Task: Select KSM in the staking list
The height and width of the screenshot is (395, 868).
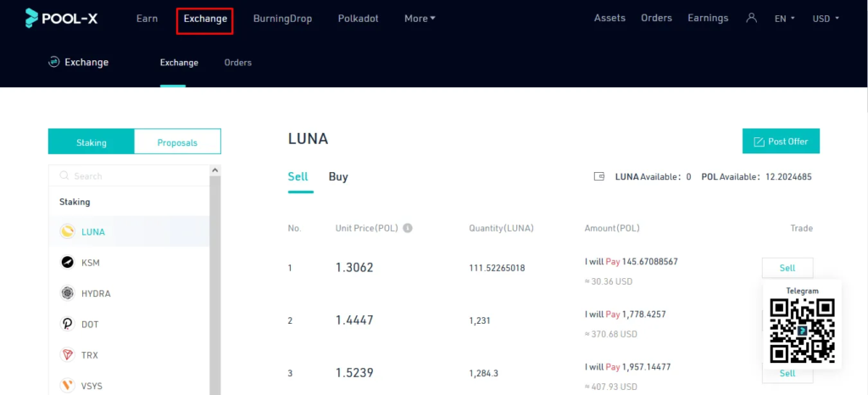Action: tap(129, 262)
